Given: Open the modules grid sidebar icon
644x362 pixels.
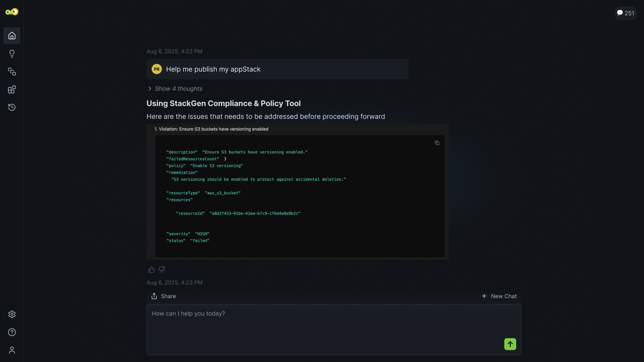Looking at the screenshot, I should click(12, 89).
